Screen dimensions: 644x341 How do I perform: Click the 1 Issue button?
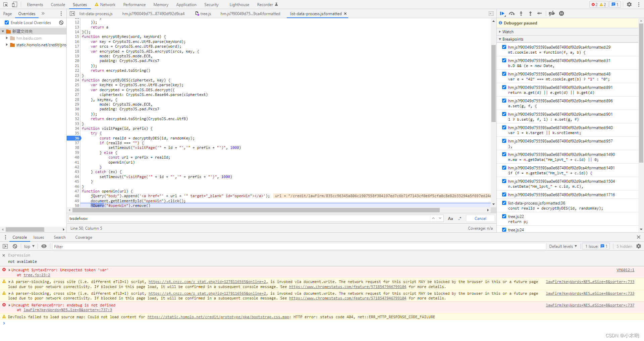pos(596,246)
